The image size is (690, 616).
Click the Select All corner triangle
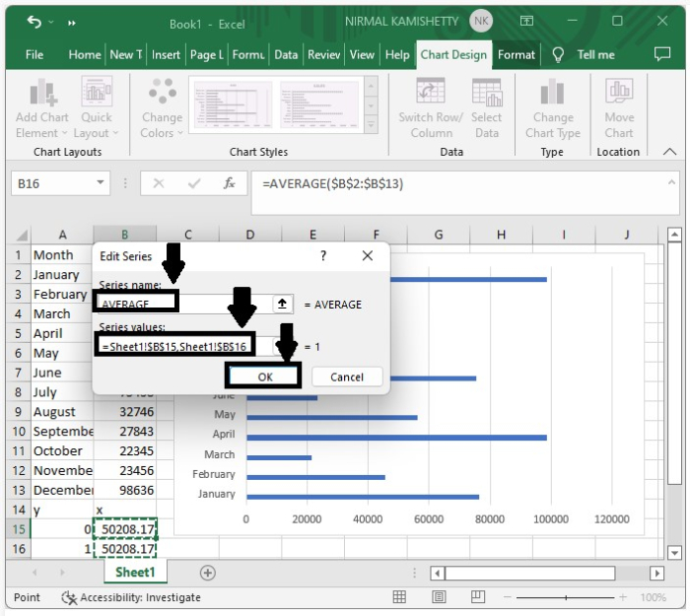[x=21, y=235]
